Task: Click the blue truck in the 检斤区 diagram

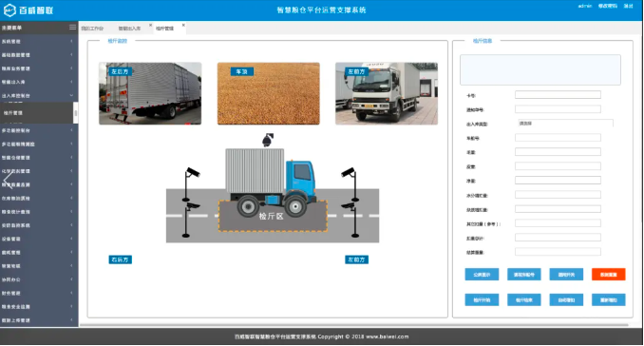Action: [x=271, y=183]
